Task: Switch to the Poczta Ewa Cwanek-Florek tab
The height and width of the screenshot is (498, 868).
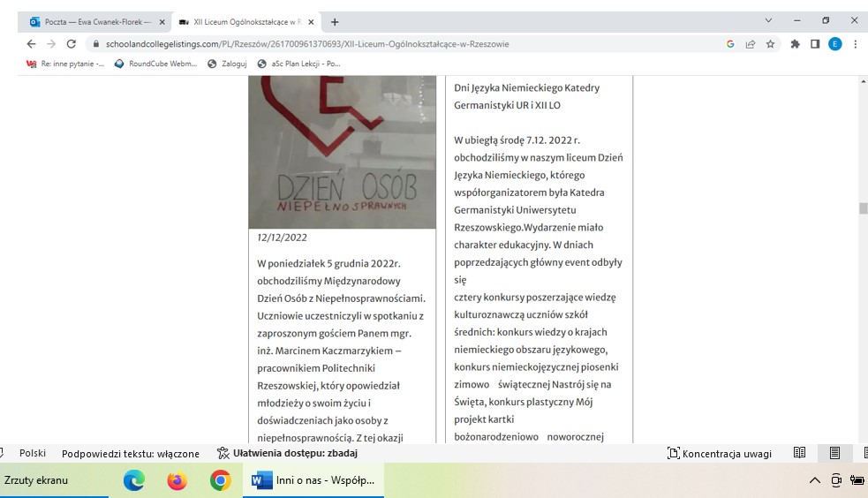Action: tap(93, 21)
